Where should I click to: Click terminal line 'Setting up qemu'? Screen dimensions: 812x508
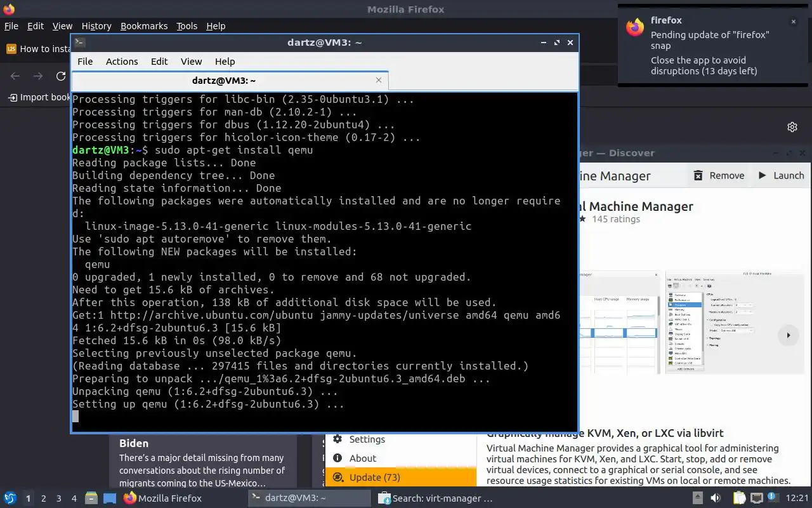(x=208, y=404)
